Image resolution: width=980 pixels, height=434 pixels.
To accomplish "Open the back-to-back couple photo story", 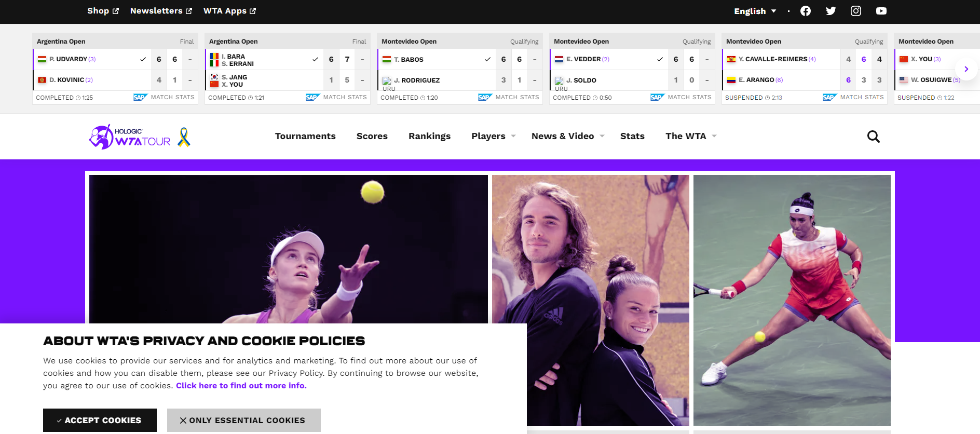I will coord(591,300).
